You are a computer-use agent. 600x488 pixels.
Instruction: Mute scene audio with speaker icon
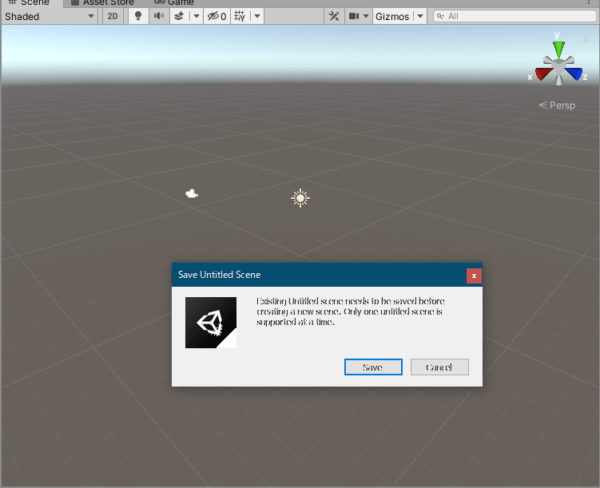[x=158, y=17]
